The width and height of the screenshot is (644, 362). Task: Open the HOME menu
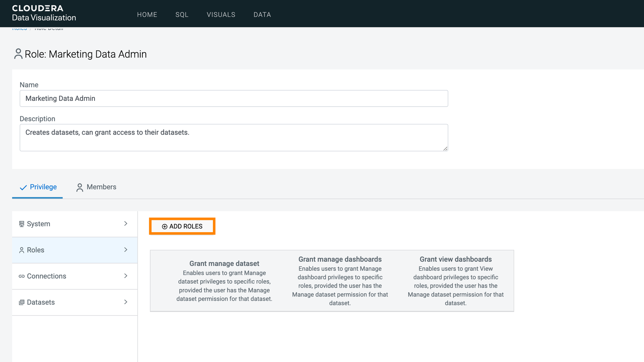tap(147, 15)
